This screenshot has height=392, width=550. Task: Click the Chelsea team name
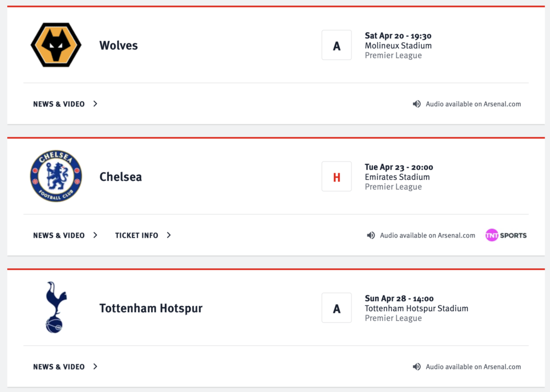120,176
